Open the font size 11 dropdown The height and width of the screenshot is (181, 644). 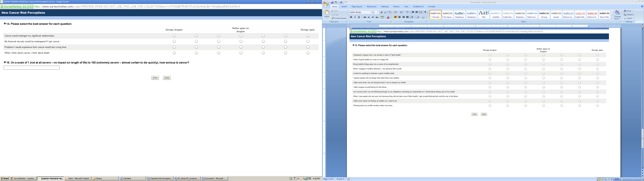pos(378,12)
